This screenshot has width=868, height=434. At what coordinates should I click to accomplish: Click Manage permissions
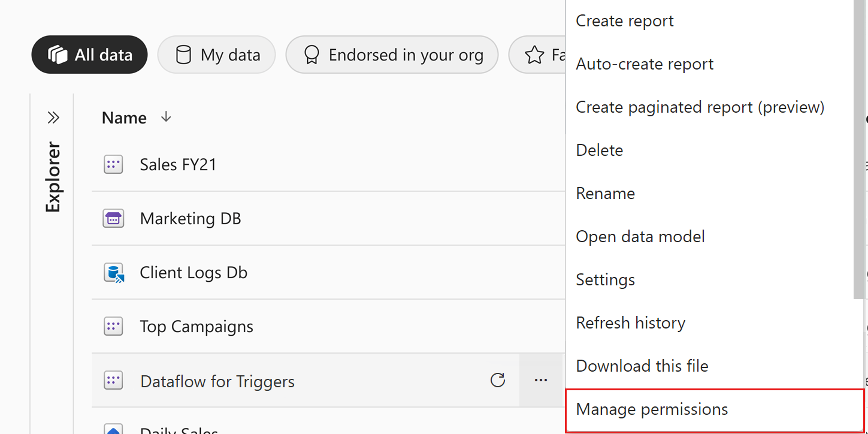(652, 409)
